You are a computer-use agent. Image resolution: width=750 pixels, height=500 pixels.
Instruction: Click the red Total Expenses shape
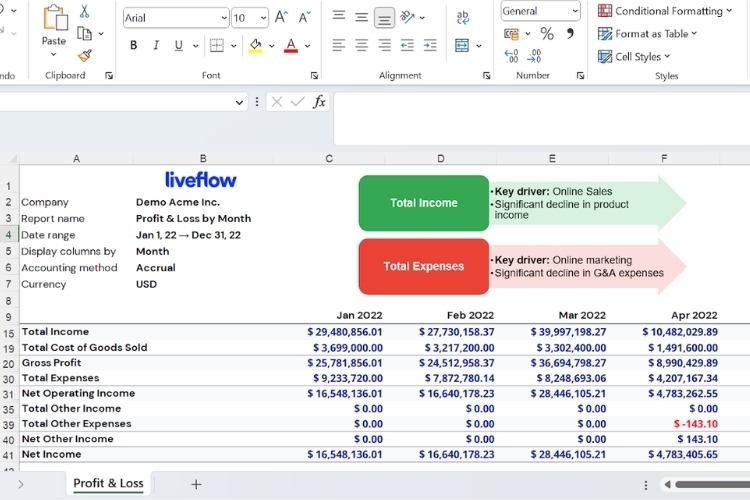tap(424, 267)
